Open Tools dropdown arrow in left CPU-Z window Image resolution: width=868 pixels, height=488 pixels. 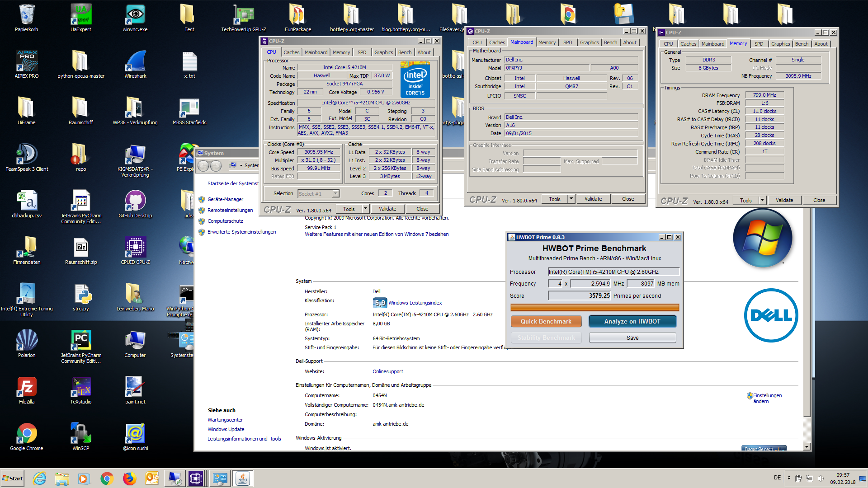(x=366, y=209)
